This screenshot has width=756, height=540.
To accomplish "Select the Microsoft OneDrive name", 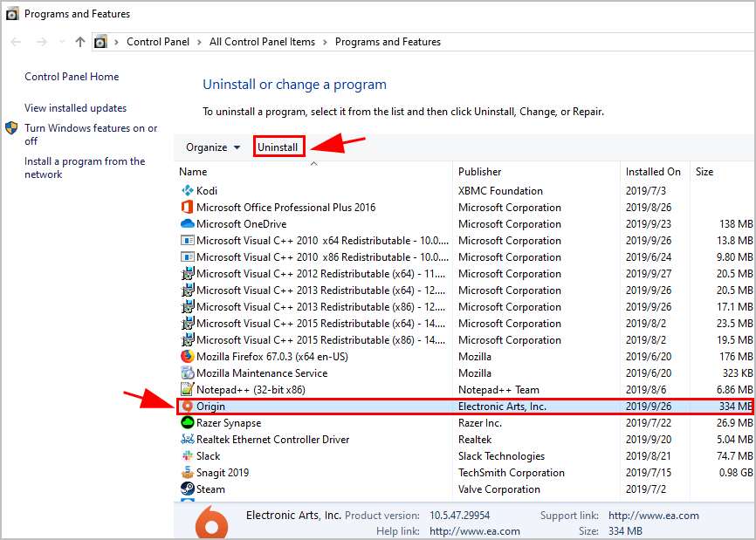I will pyautogui.click(x=242, y=224).
